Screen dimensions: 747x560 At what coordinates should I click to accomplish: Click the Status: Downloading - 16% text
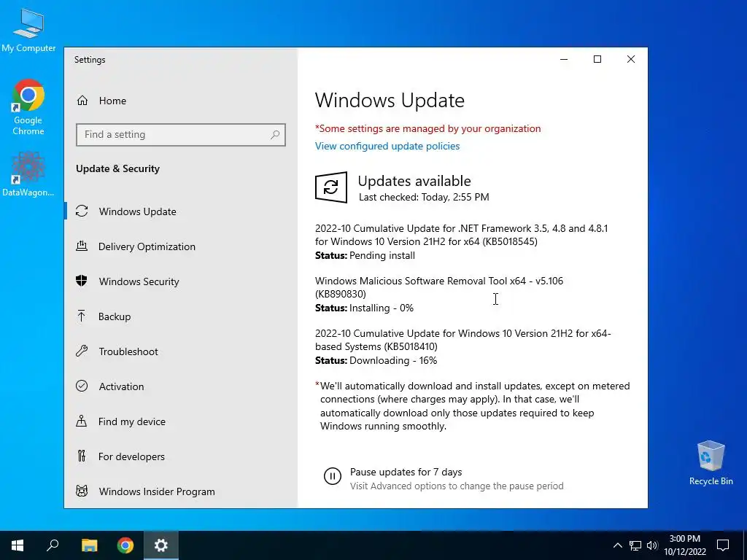[376, 360]
